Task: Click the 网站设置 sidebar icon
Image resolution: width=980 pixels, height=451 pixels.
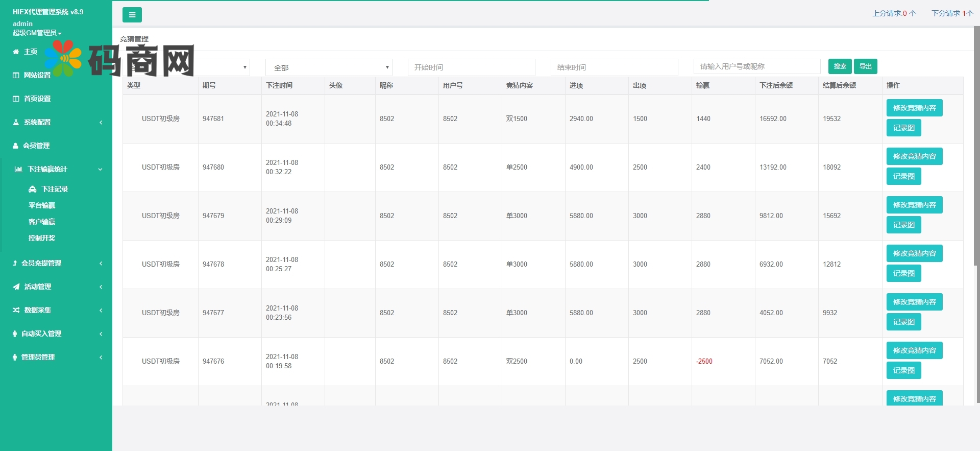Action: pos(16,75)
